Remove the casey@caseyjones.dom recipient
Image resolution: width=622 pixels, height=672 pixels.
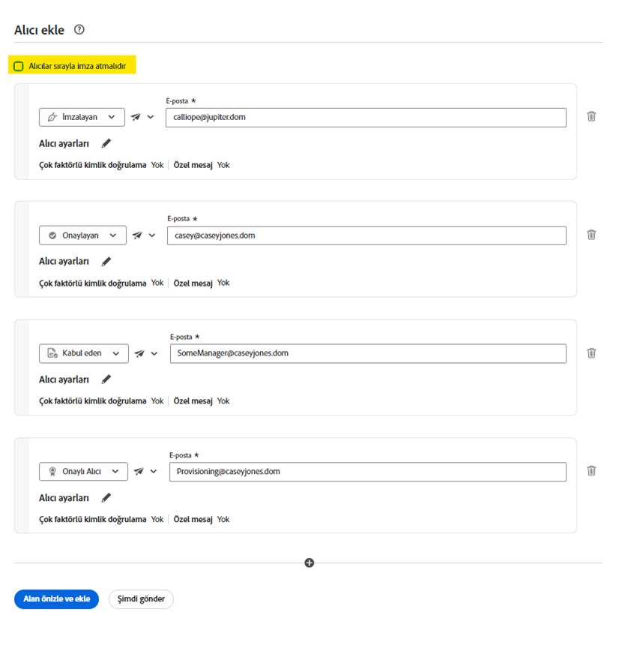(x=591, y=235)
